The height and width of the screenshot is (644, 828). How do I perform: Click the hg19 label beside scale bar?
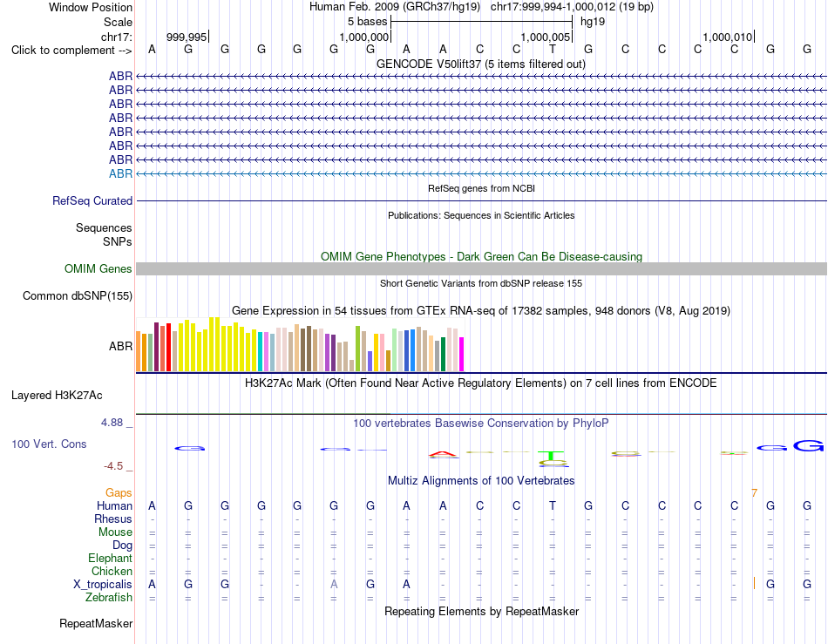coord(593,22)
